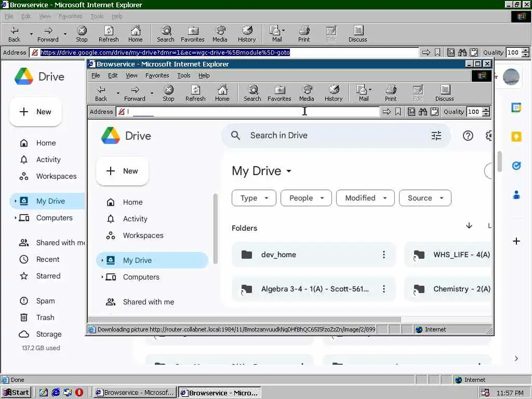Click Search in the back window IE toolbar

[166, 34]
